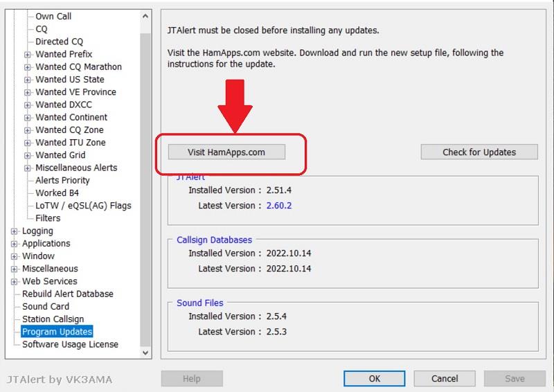554x392 pixels.
Task: Confirm with the OK button
Action: click(375, 379)
